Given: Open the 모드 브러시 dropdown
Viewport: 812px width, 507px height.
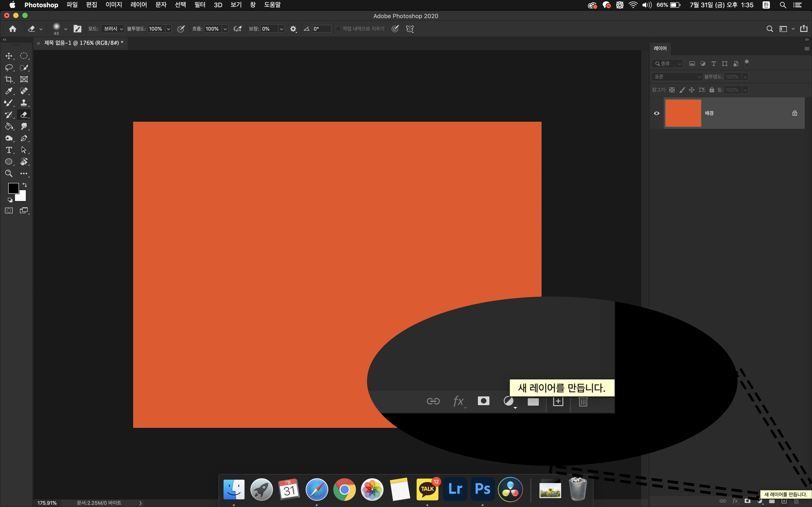Looking at the screenshot, I should pos(113,29).
